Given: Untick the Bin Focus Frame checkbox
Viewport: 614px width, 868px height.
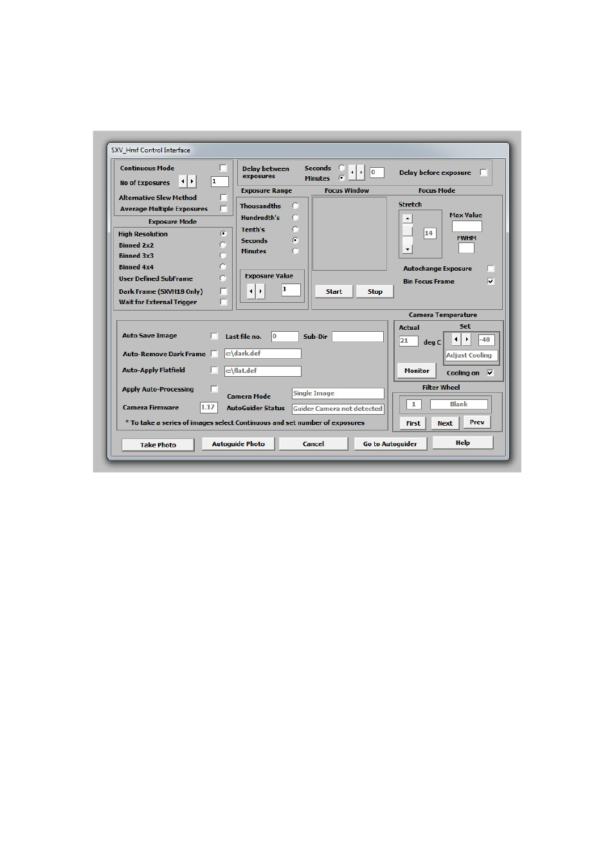Looking at the screenshot, I should tap(491, 281).
